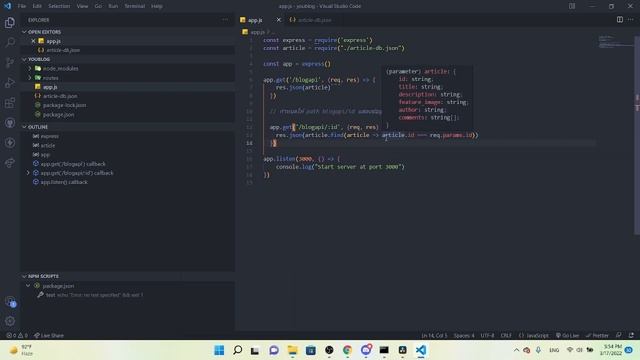
Task: Open the Extensions view
Action: [10, 102]
